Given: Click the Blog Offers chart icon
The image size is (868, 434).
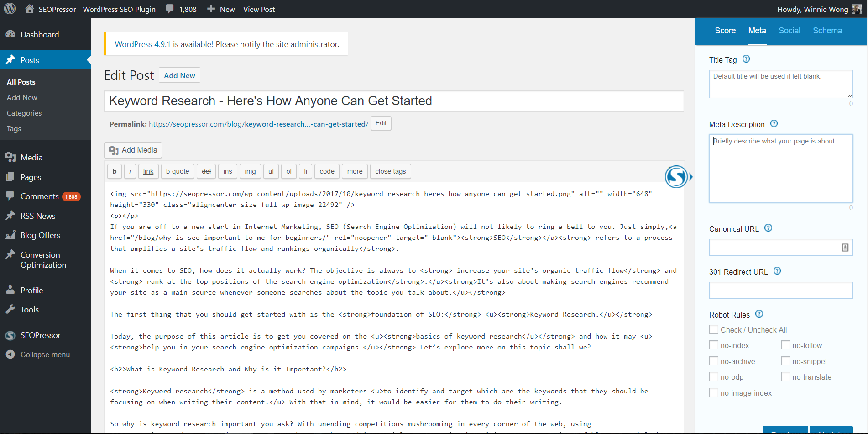Looking at the screenshot, I should coord(10,235).
